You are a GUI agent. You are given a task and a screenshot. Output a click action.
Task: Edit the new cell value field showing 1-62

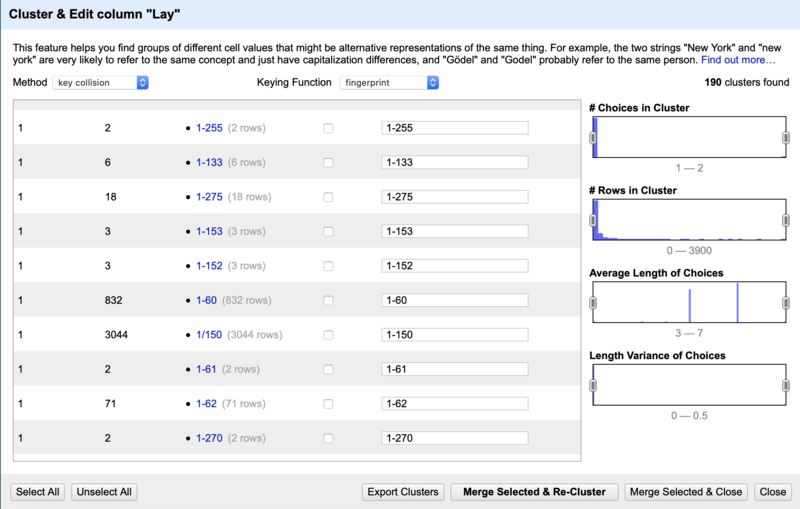(x=455, y=403)
